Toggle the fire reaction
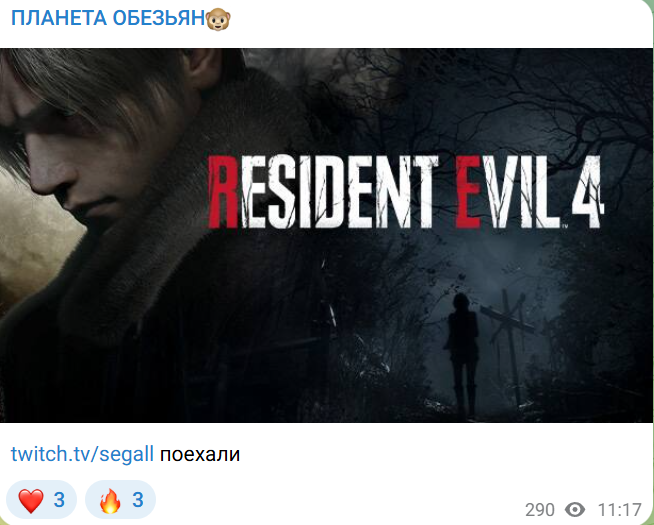This screenshot has width=654, height=525. [120, 499]
